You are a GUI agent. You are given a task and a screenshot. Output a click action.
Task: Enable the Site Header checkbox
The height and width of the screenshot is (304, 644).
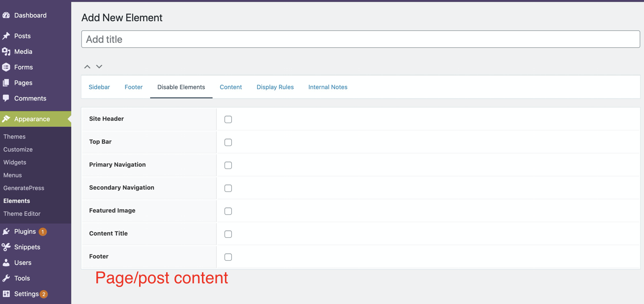click(228, 119)
